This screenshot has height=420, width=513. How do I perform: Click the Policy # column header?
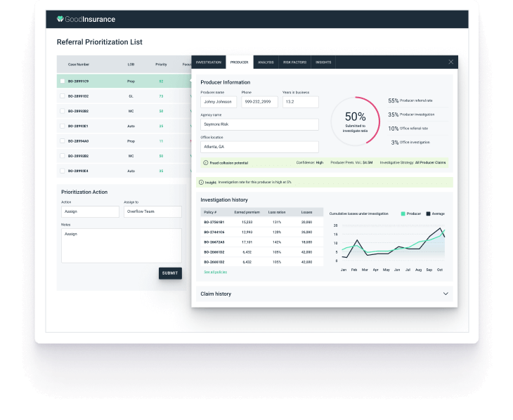pos(210,212)
